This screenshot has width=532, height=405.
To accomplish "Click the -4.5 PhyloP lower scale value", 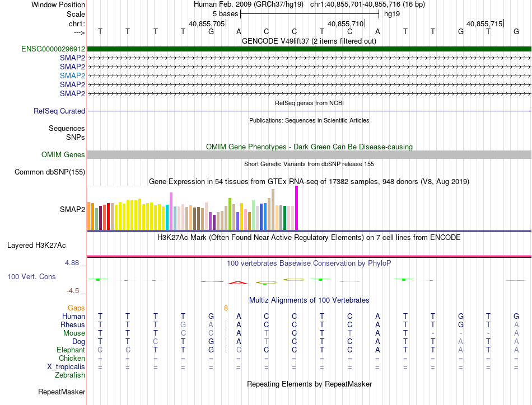I will point(73,291).
